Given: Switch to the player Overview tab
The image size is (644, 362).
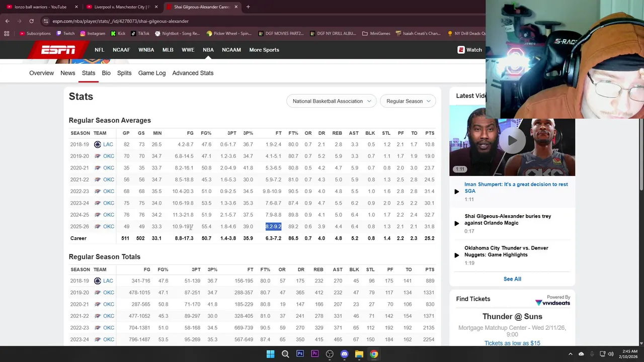Looking at the screenshot, I should (41, 73).
